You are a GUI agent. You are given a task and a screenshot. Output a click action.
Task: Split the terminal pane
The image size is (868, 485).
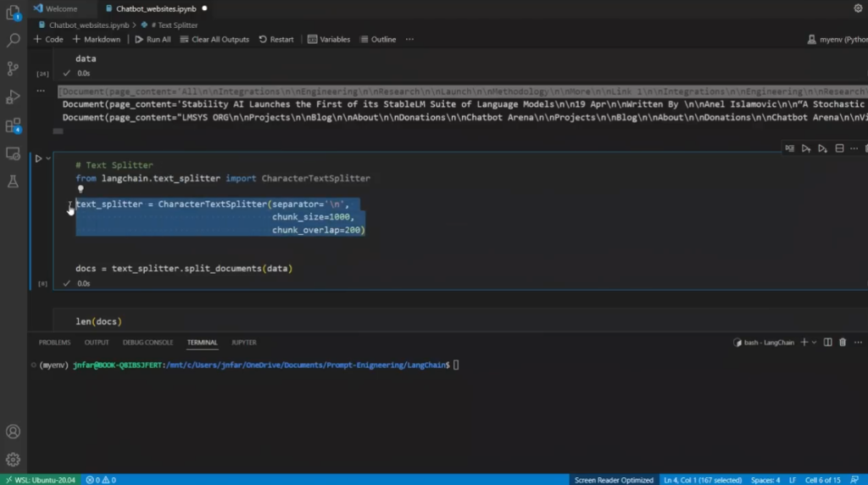pyautogui.click(x=827, y=343)
